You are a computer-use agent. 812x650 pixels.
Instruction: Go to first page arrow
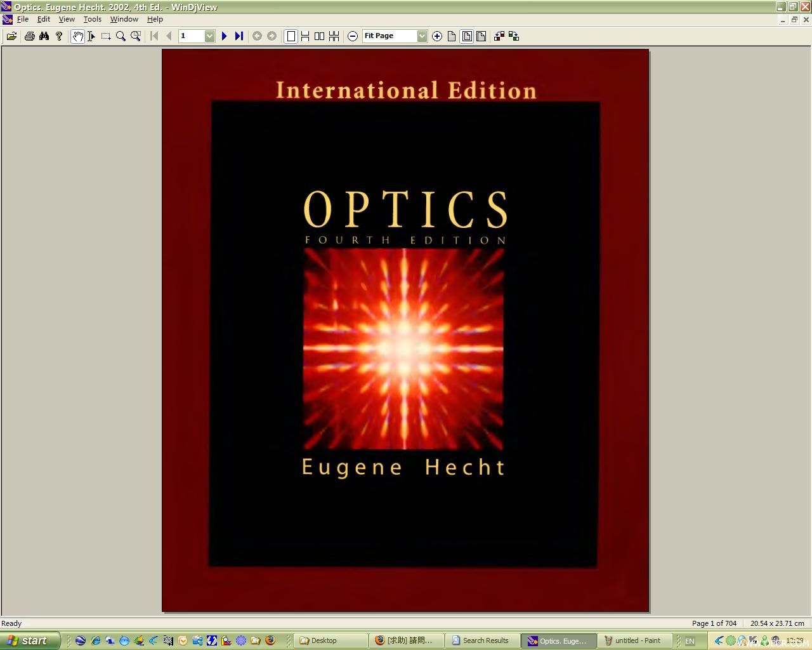(154, 36)
